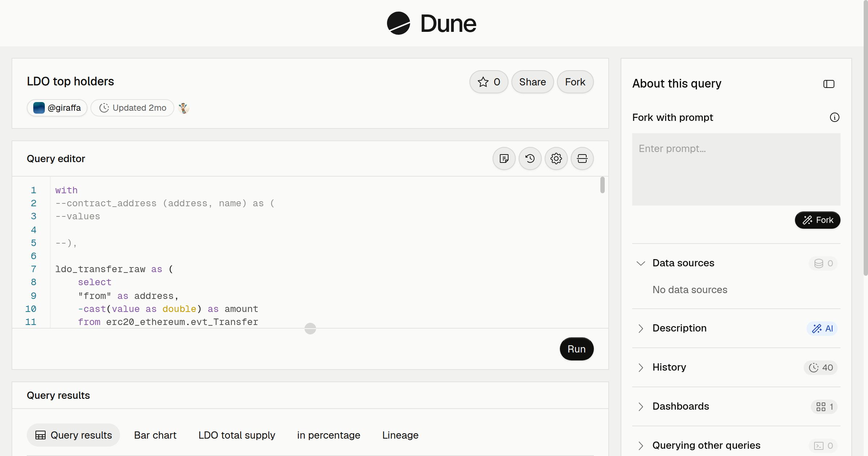This screenshot has height=456, width=868.
Task: Open the query notes icon in editor toolbar
Action: point(504,159)
